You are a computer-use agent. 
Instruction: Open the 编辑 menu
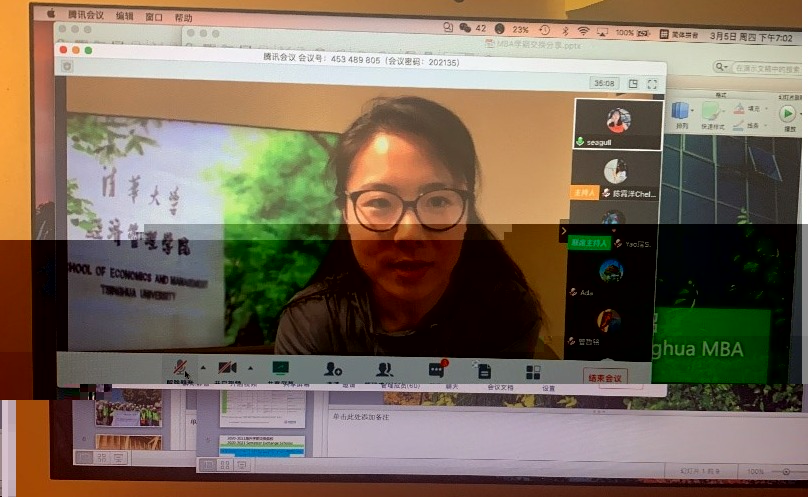[124, 16]
